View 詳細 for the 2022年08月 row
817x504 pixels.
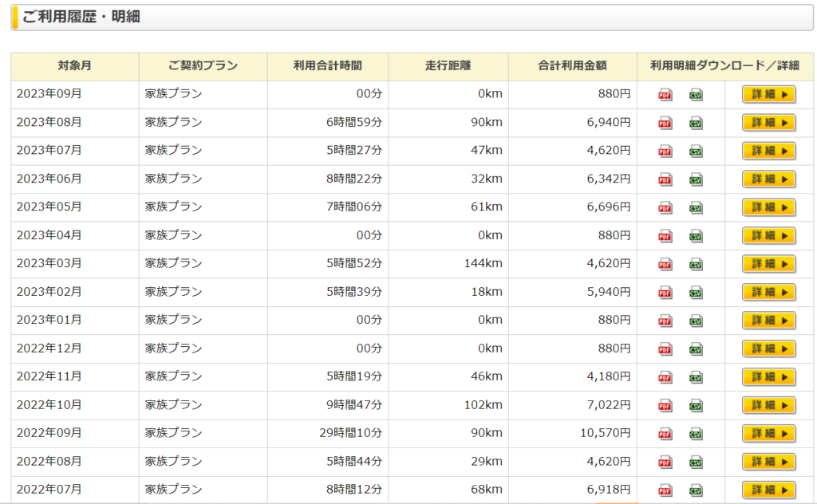(x=768, y=462)
